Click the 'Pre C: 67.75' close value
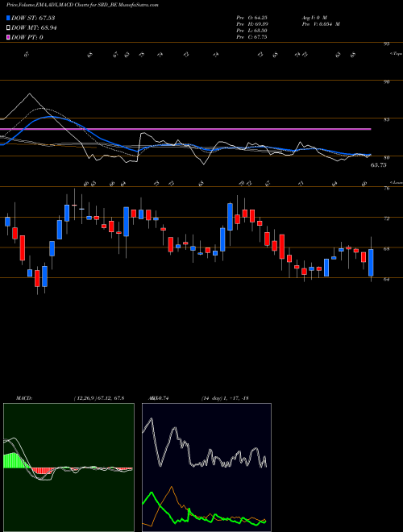This screenshot has width=403, height=532. click(251, 37)
